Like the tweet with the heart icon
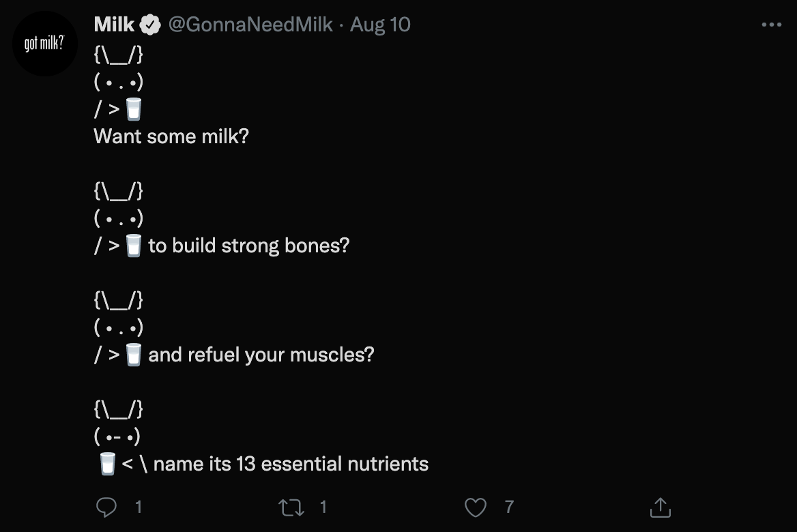Viewport: 797px width, 532px height. [x=476, y=507]
